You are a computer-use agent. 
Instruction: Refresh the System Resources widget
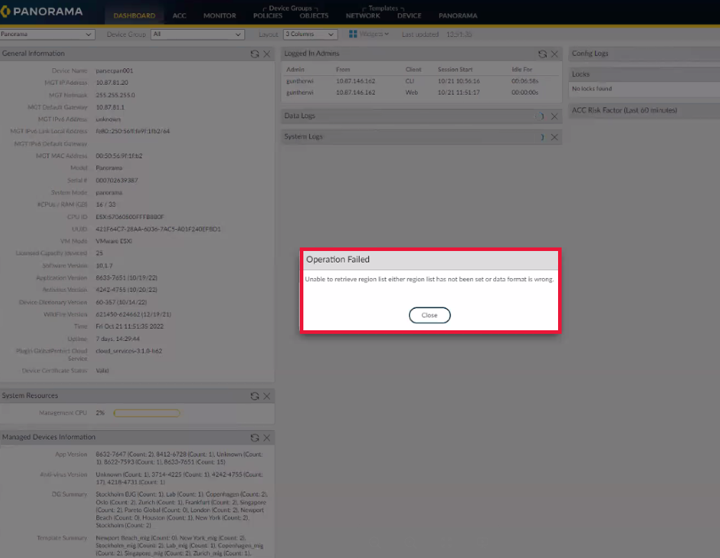254,396
